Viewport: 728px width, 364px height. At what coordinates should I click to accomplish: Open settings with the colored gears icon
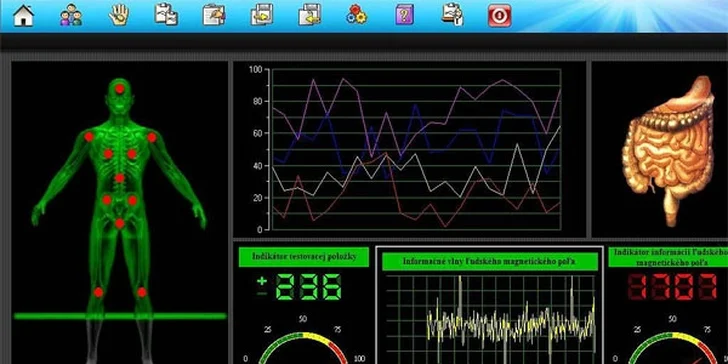coord(357,15)
